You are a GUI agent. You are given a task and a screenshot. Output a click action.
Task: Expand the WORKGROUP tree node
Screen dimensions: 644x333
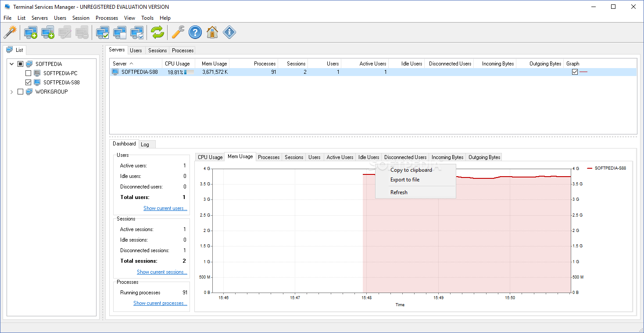point(12,92)
